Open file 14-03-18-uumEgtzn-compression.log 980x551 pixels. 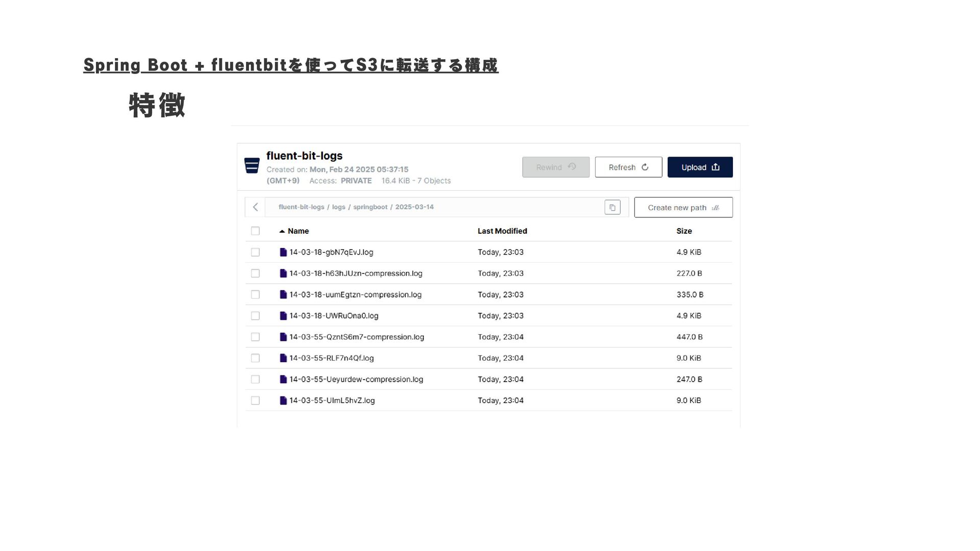355,294
